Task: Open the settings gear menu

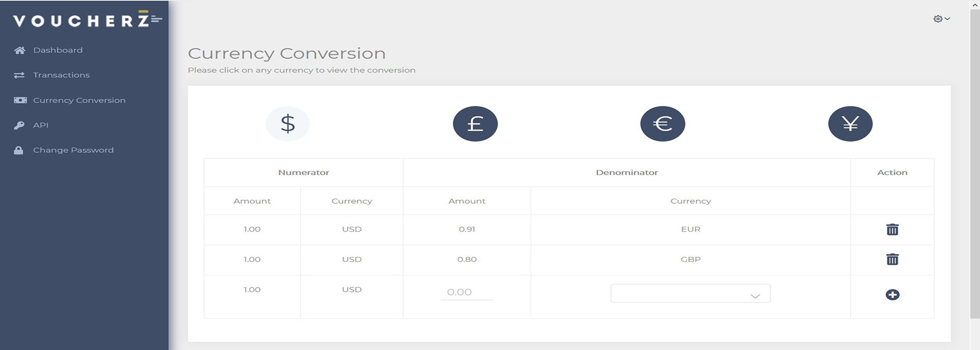Action: [x=941, y=19]
